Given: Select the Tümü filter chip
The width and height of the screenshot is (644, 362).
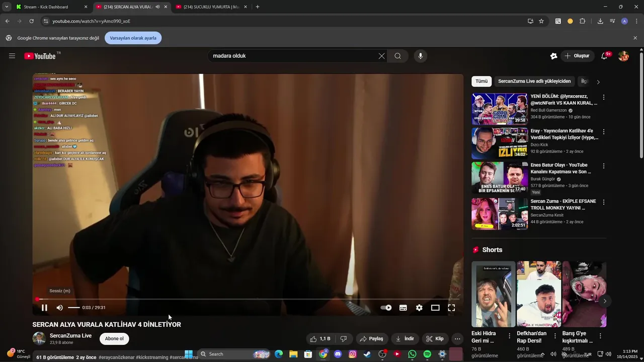Looking at the screenshot, I should tap(481, 81).
